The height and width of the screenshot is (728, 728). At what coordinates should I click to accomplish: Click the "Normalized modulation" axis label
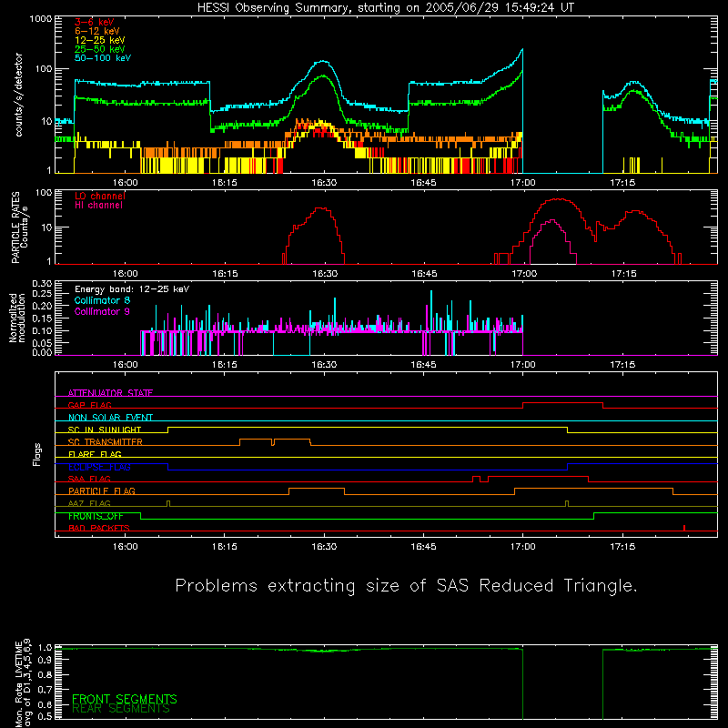17,318
